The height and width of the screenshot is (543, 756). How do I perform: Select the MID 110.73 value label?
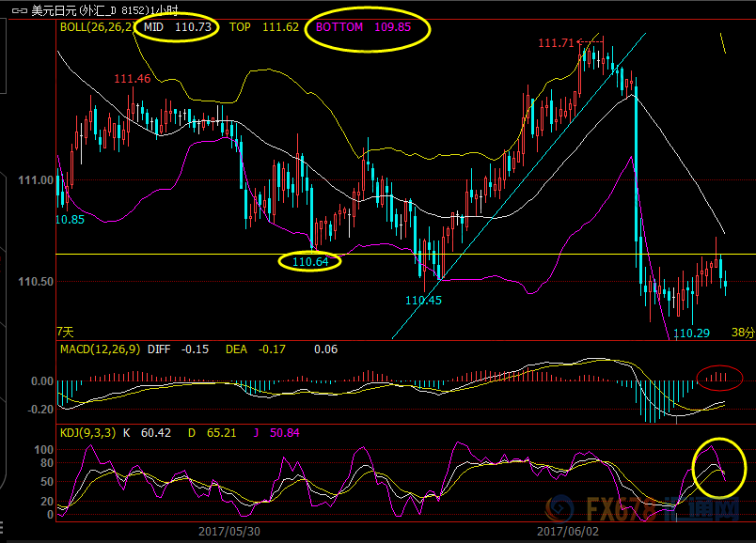(178, 28)
